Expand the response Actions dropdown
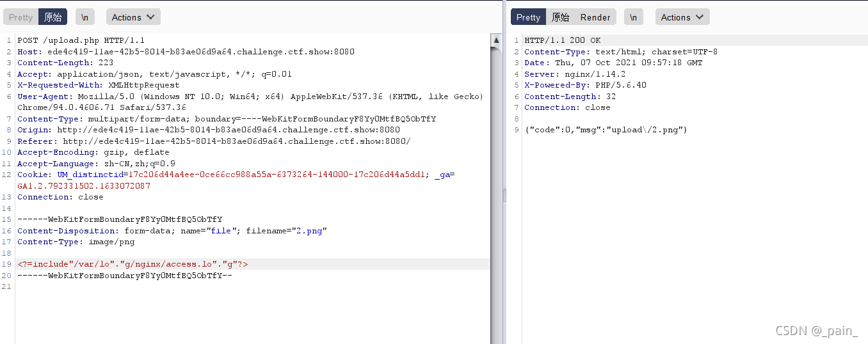The width and height of the screenshot is (868, 344). coord(682,17)
